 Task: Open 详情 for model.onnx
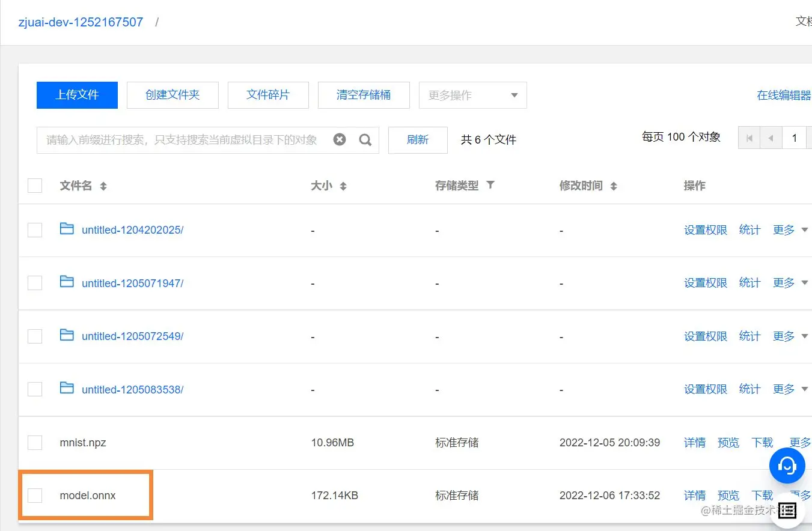695,496
